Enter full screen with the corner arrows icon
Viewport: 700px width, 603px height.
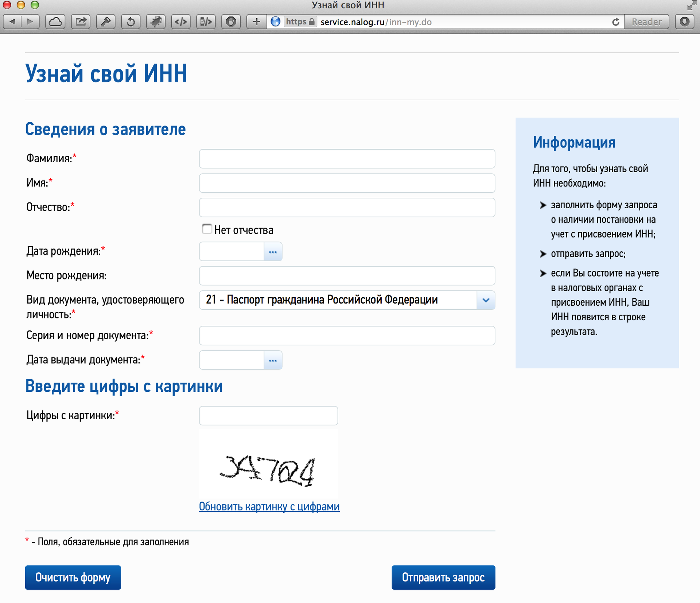(691, 5)
